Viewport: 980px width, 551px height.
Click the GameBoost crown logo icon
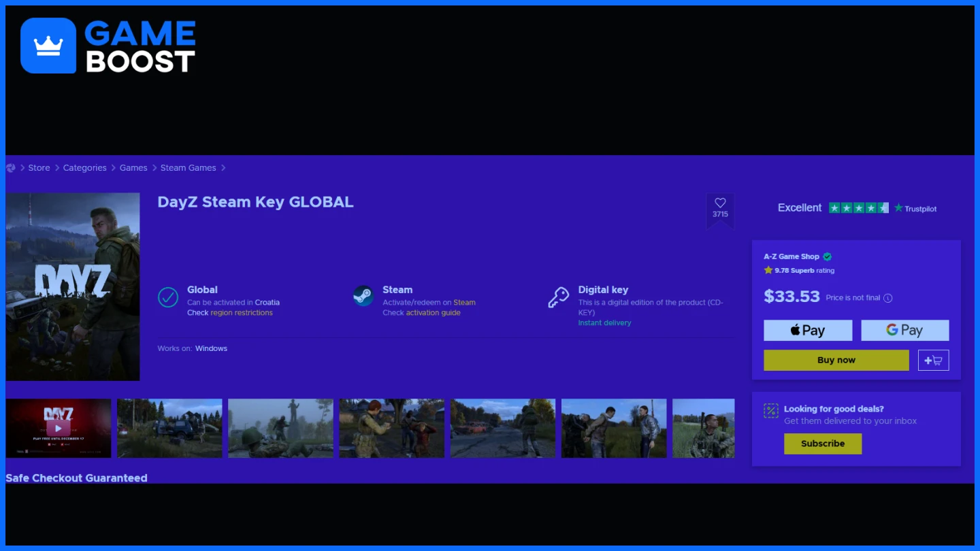[48, 46]
